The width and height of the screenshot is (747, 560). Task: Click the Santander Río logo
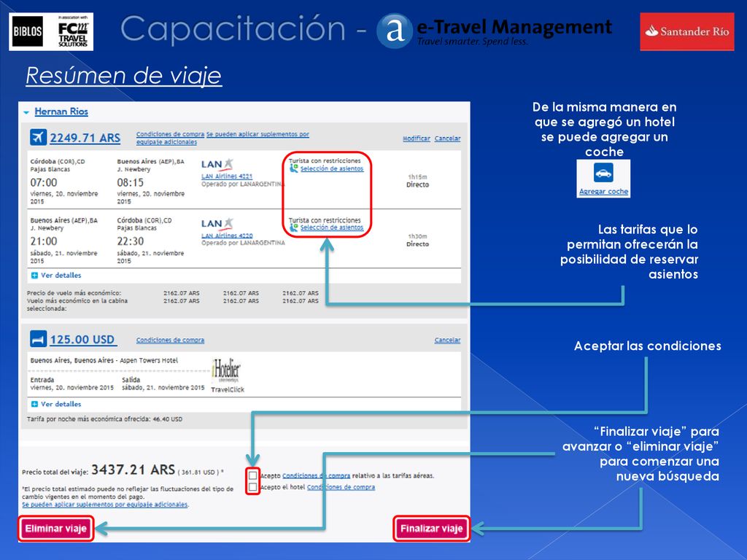(x=687, y=31)
